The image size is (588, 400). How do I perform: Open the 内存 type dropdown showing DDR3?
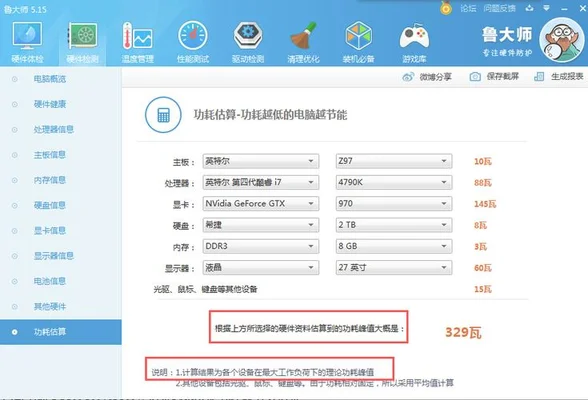[261, 246]
